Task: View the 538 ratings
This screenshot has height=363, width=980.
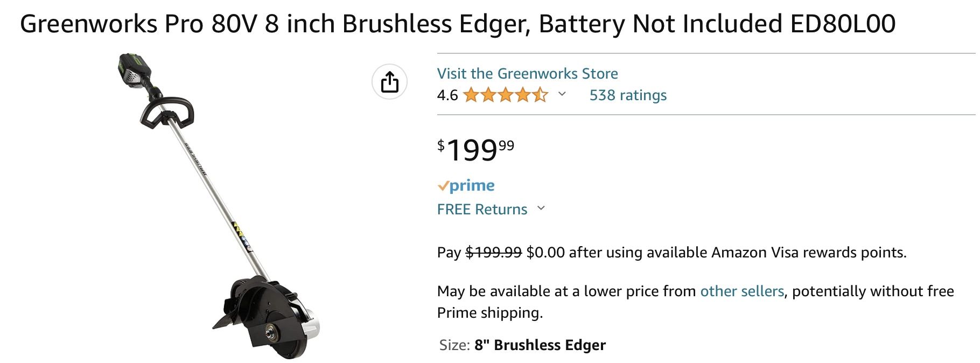Action: coord(629,95)
